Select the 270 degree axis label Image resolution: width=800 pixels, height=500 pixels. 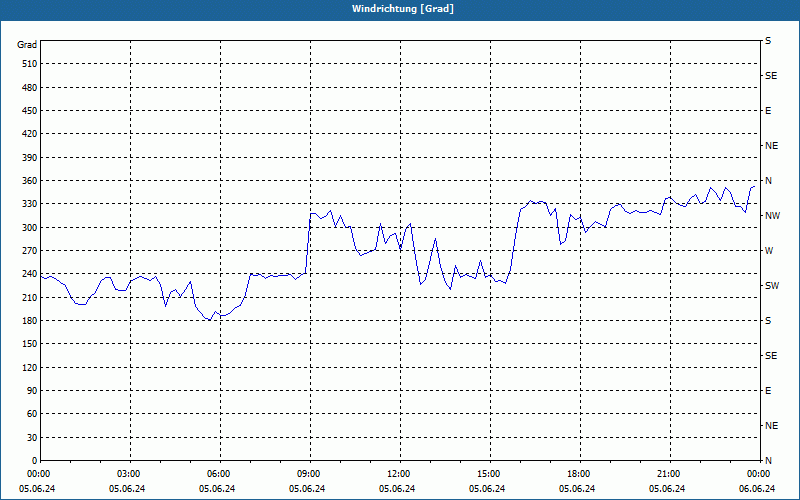pyautogui.click(x=30, y=251)
